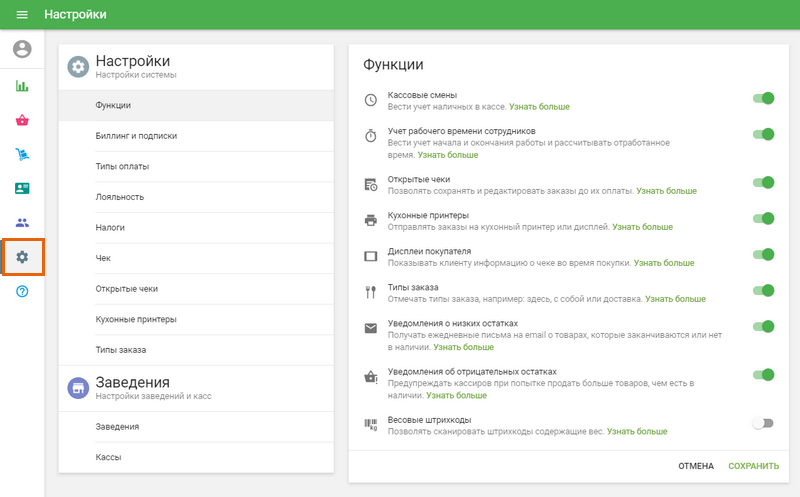Viewport: 800px width, 497px height.
Task: Click the ОТМЕНА button
Action: 696,466
